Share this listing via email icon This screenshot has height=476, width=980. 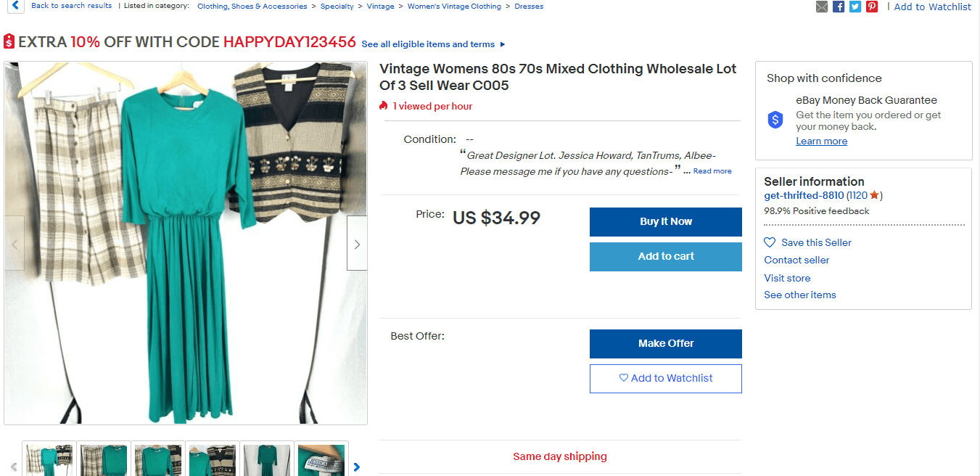[822, 7]
